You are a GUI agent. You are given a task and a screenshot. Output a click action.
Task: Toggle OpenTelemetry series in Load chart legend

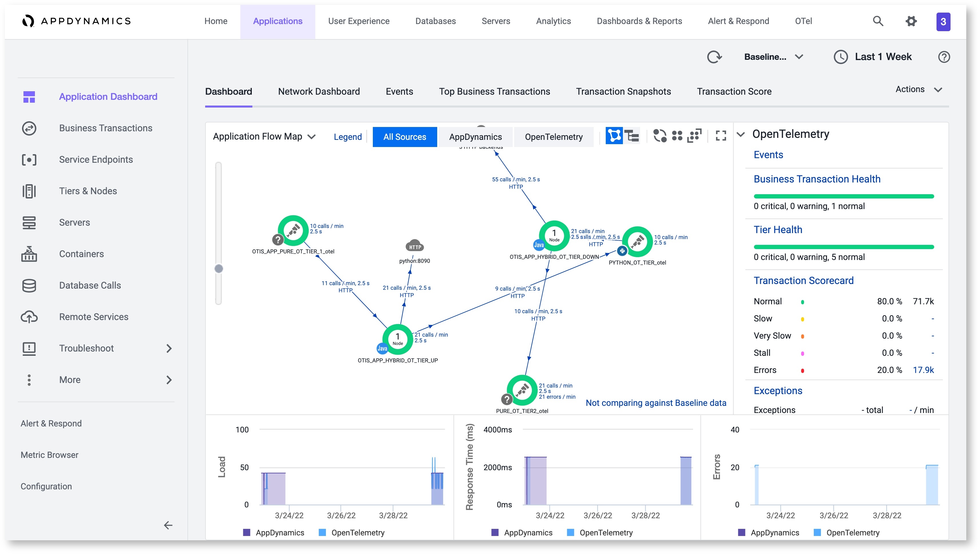coord(351,532)
